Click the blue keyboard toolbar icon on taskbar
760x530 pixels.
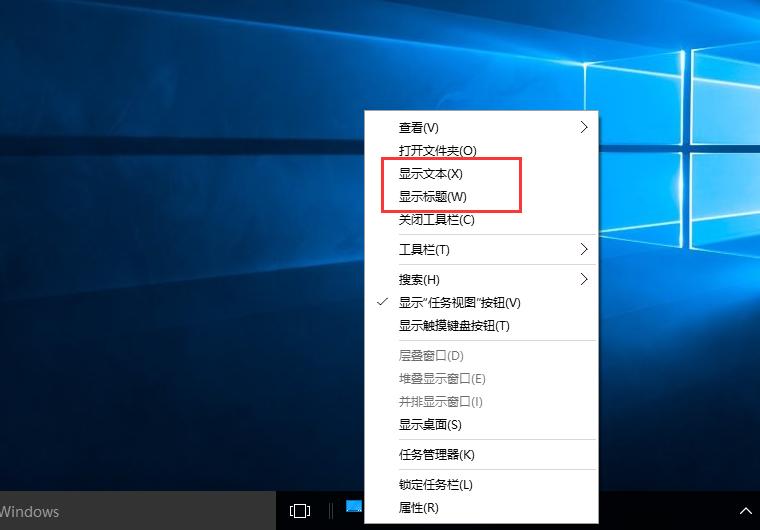pyautogui.click(x=354, y=506)
